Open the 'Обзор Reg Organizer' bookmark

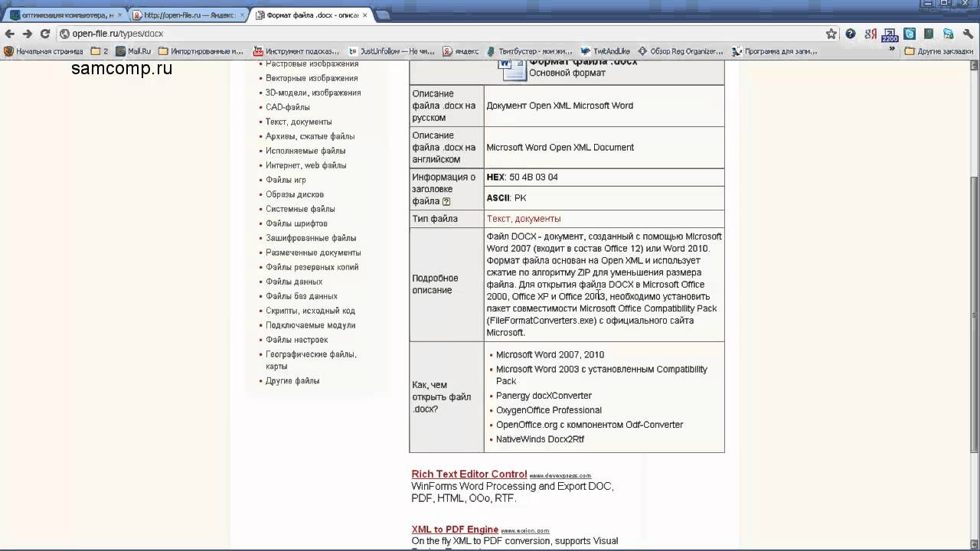coord(681,51)
